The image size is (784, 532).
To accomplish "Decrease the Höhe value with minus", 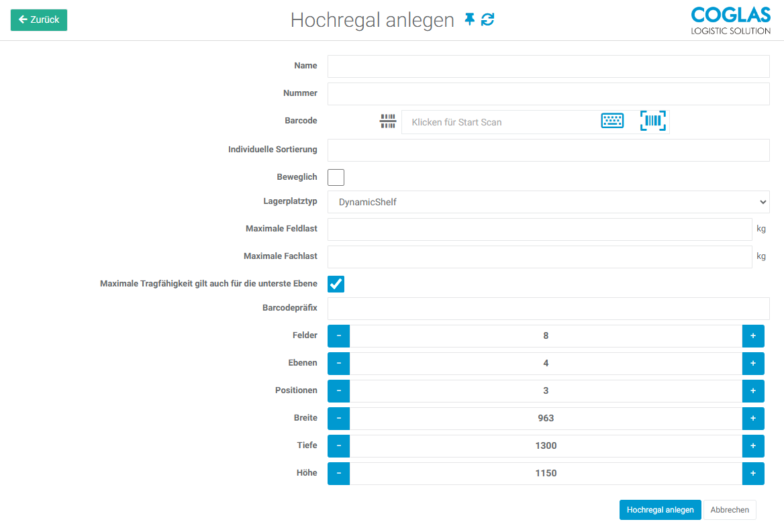I will [x=338, y=473].
